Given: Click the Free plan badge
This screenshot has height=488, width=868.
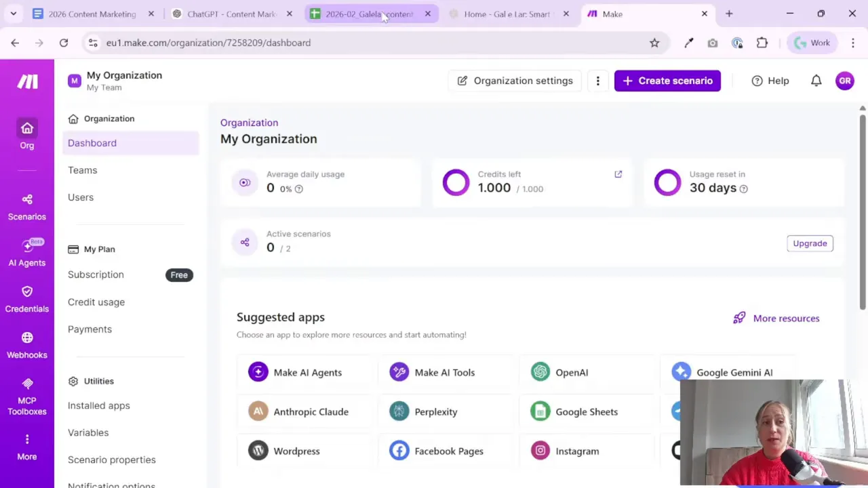Looking at the screenshot, I should 179,275.
